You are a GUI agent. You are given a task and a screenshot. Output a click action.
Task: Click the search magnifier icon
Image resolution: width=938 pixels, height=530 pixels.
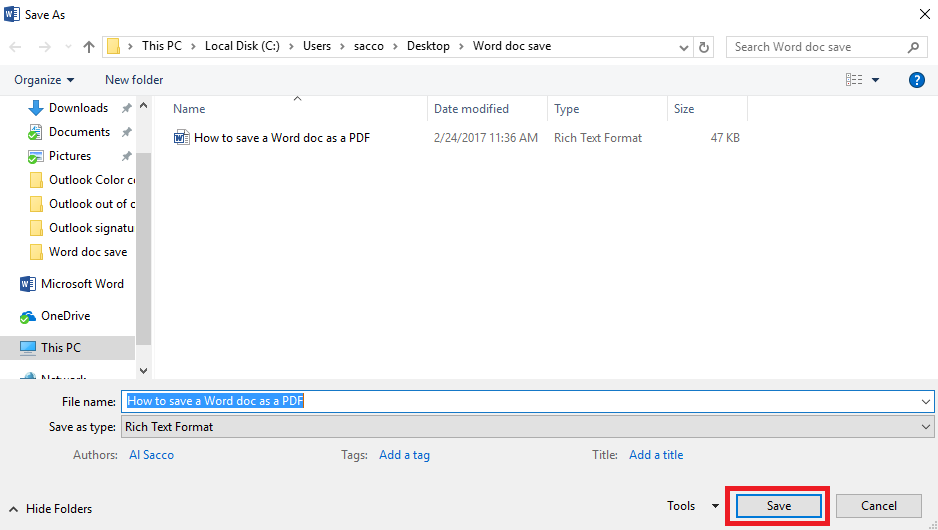(x=913, y=47)
